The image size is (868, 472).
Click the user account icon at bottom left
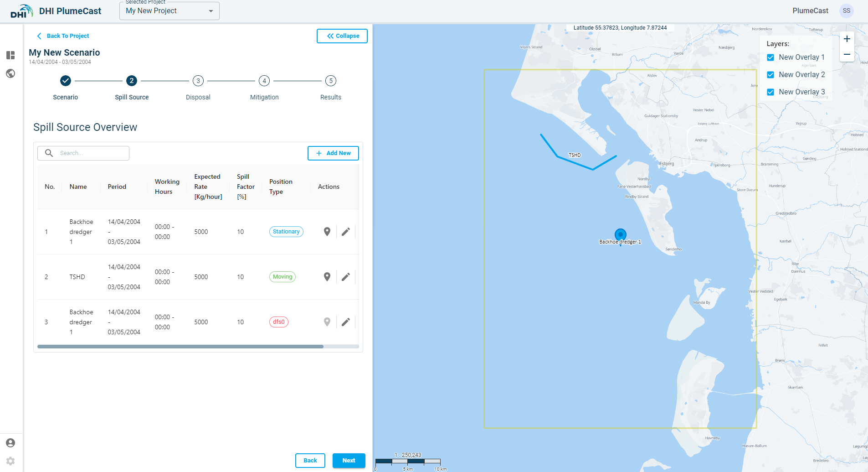pos(10,443)
